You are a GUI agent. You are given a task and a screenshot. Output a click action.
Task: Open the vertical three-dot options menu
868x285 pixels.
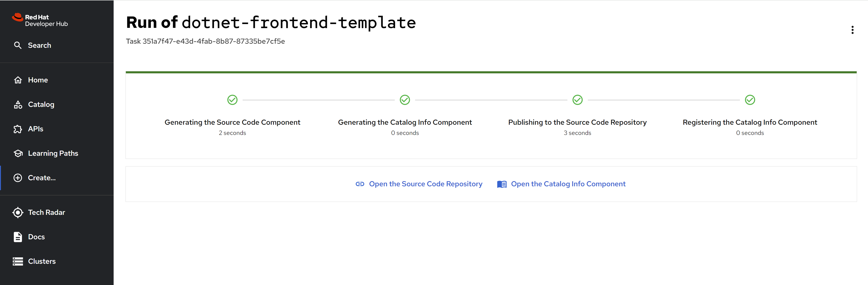pos(852,30)
